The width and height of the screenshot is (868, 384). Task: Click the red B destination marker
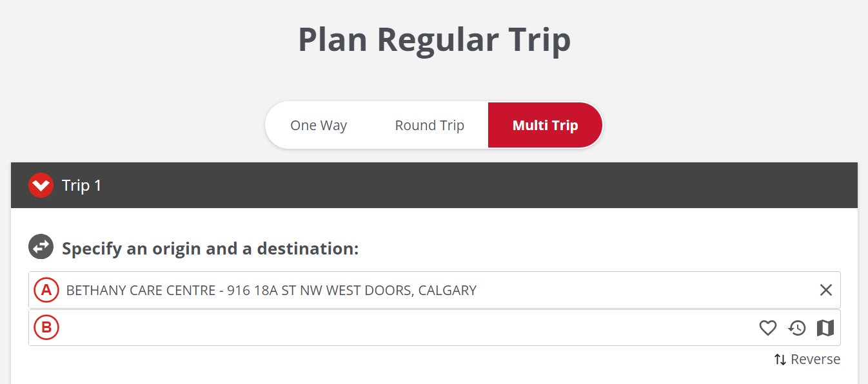(46, 328)
